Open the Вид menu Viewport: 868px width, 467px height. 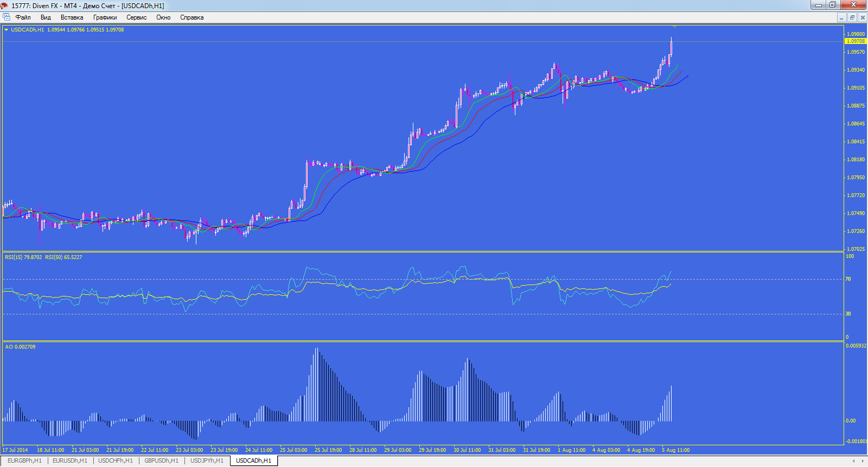click(46, 17)
